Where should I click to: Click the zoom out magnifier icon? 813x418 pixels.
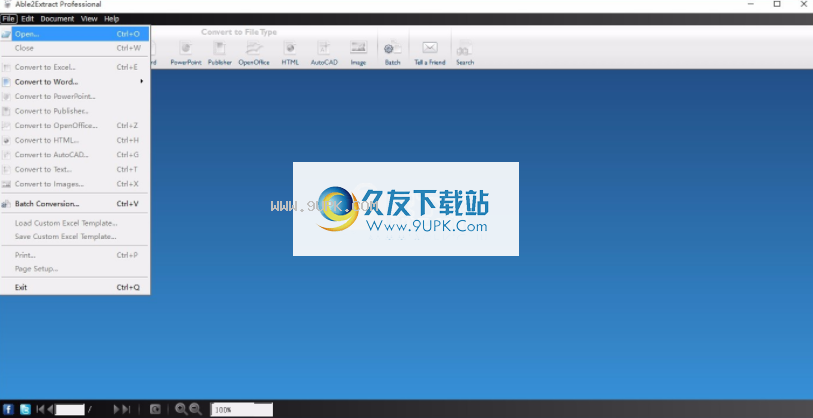[195, 409]
